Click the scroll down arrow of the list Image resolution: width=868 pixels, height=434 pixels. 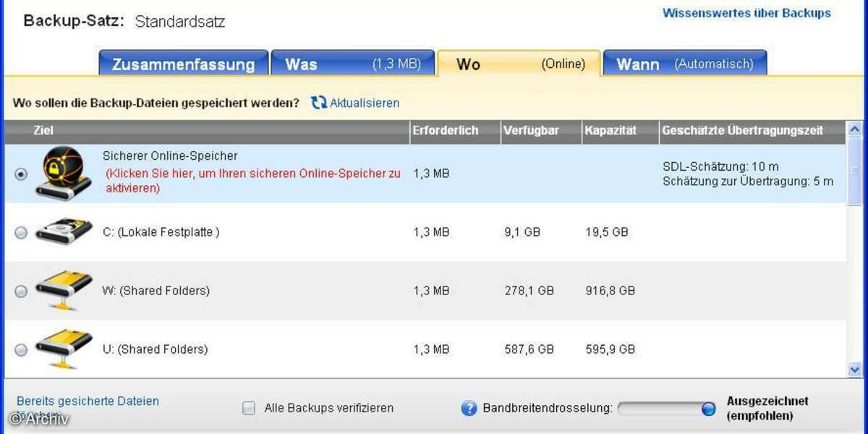click(854, 369)
